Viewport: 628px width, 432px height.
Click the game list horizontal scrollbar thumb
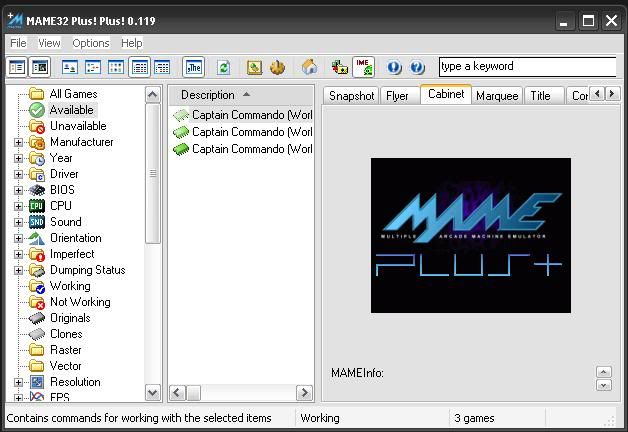(x=194, y=393)
